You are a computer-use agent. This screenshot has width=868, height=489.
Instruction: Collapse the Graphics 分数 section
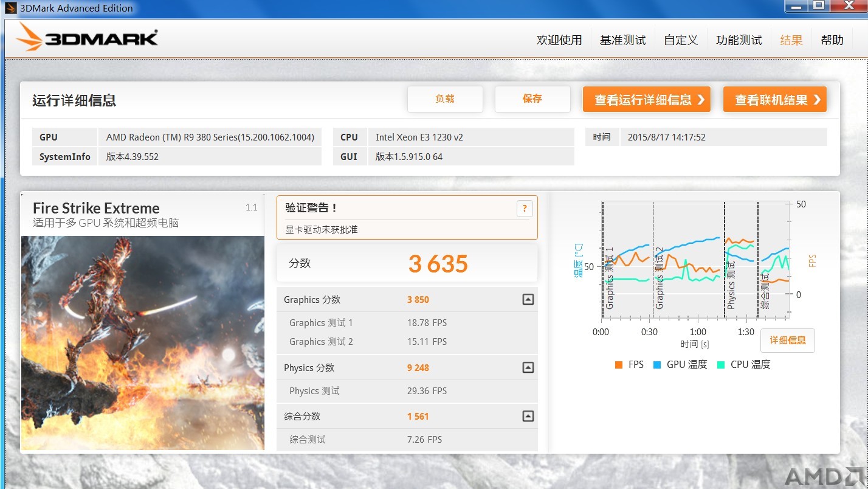[528, 299]
